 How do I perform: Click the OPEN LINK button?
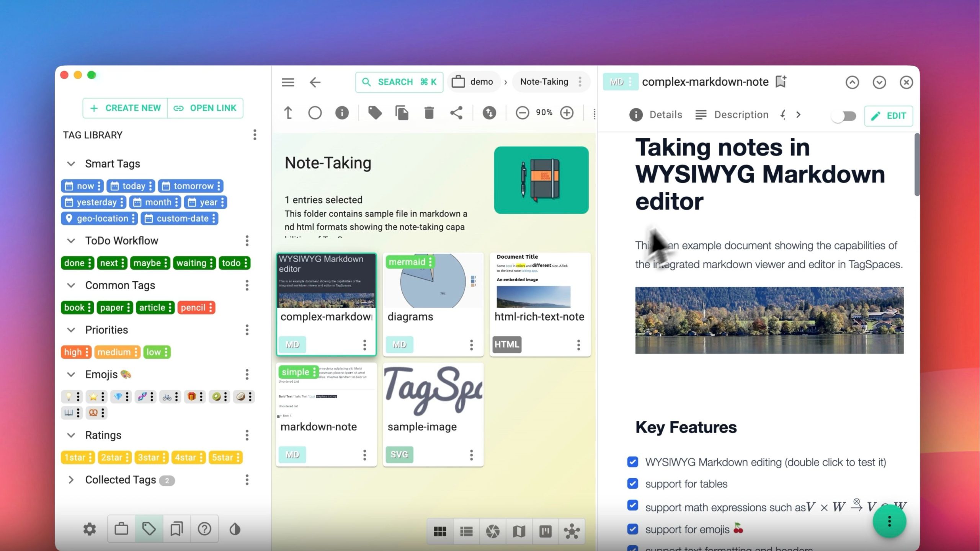coord(205,108)
